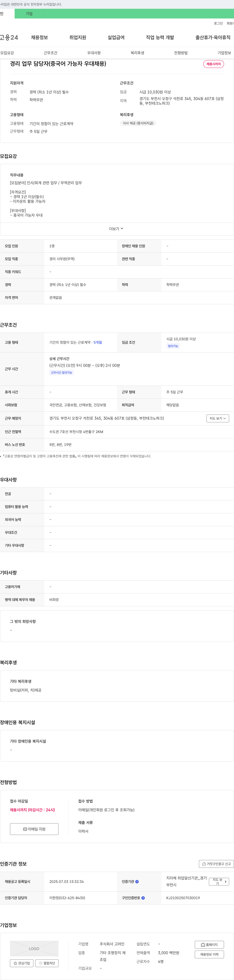
Task: Jump to 전형방법 section tab
Action: pos(181,53)
